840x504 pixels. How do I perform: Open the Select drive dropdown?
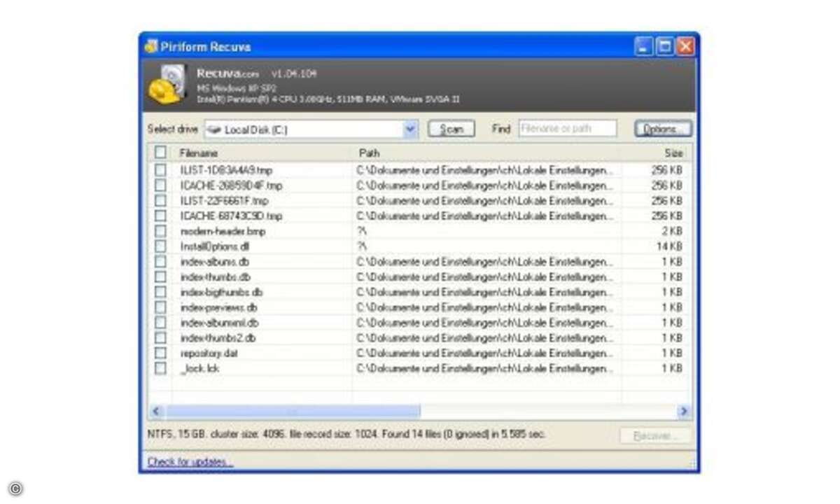tap(311, 129)
